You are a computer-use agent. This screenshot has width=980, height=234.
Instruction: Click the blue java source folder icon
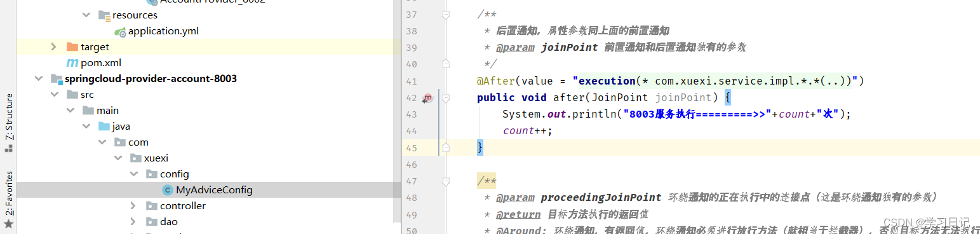[x=104, y=127]
